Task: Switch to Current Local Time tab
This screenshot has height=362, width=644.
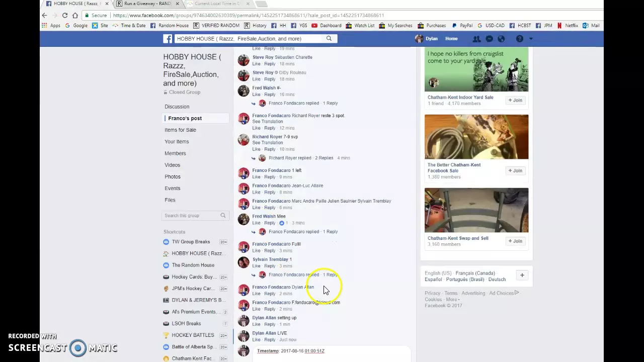Action: pos(217,4)
